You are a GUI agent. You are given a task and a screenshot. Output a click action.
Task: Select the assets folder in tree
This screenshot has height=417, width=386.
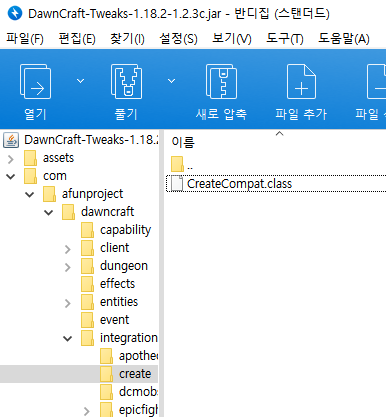pos(58,158)
